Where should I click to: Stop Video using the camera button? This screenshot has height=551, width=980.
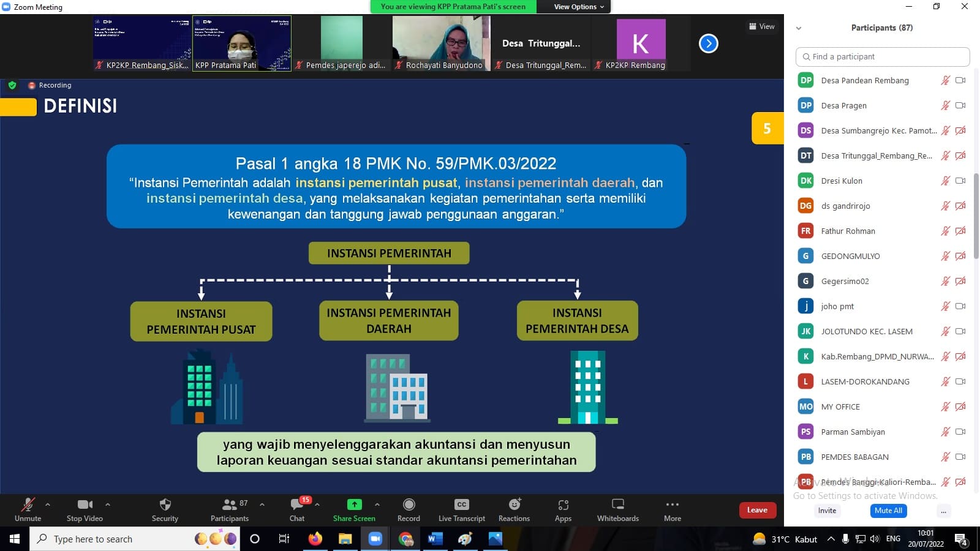(85, 505)
